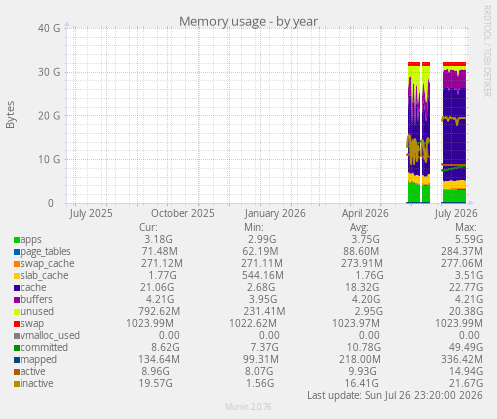Click the 'Munin 2.0.76' footer text
This screenshot has height=419, width=497.
[248, 407]
